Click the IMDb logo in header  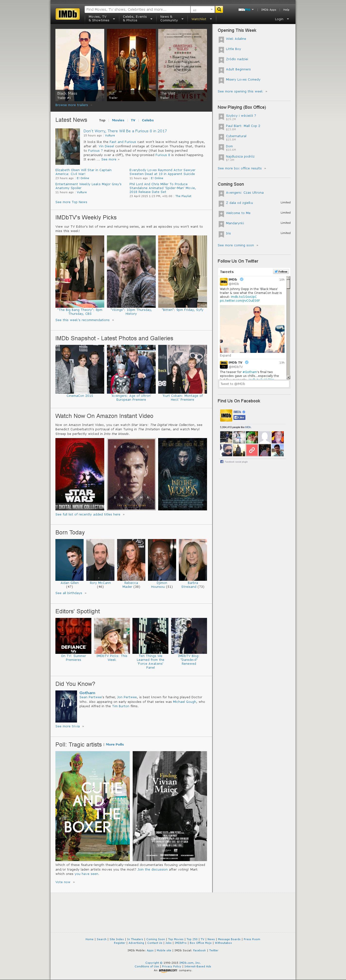pyautogui.click(x=68, y=14)
